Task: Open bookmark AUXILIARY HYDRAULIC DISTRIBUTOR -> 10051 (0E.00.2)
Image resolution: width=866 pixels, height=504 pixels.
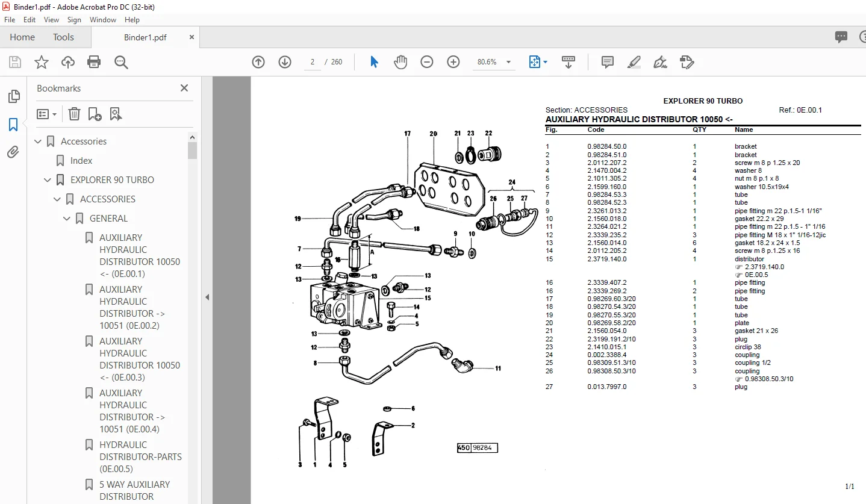Action: pyautogui.click(x=132, y=308)
